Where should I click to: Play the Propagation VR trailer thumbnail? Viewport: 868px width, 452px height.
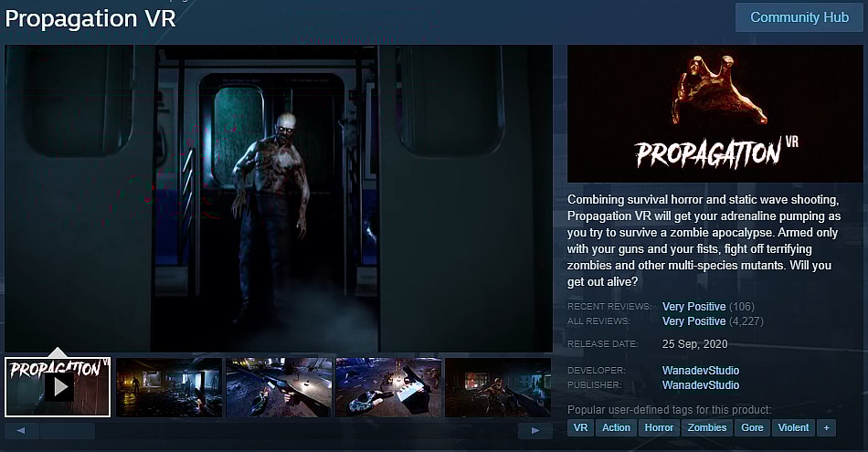click(58, 387)
